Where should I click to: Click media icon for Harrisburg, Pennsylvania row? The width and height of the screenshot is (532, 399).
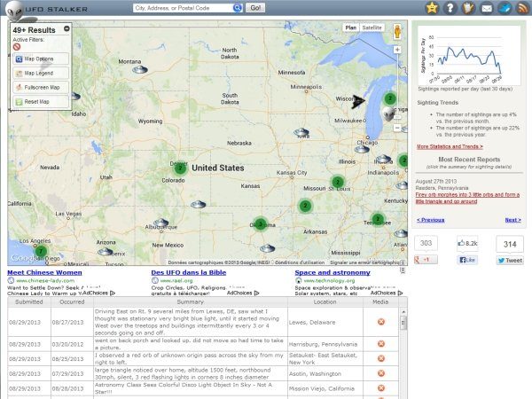pos(381,344)
